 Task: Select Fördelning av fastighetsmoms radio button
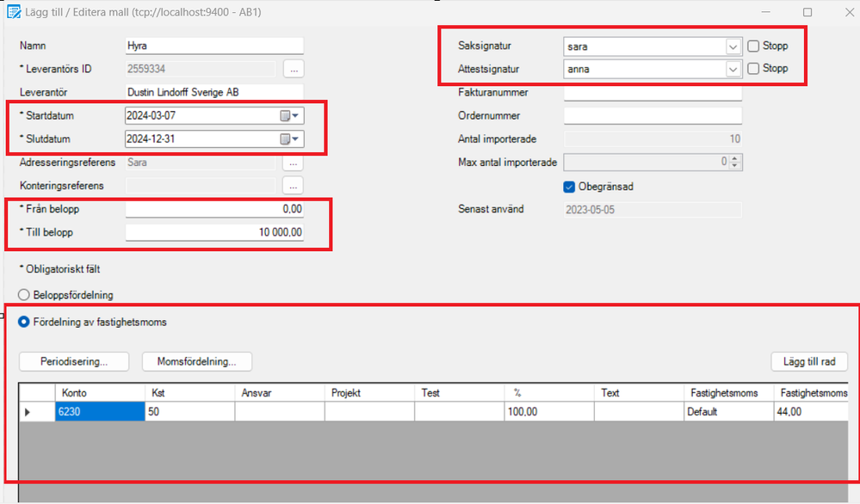23,322
